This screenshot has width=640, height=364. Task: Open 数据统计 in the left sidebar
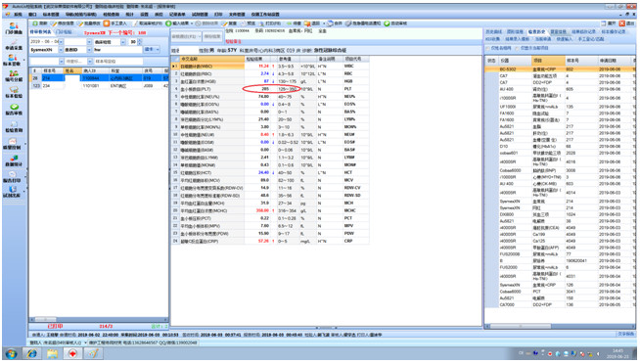pos(14,160)
